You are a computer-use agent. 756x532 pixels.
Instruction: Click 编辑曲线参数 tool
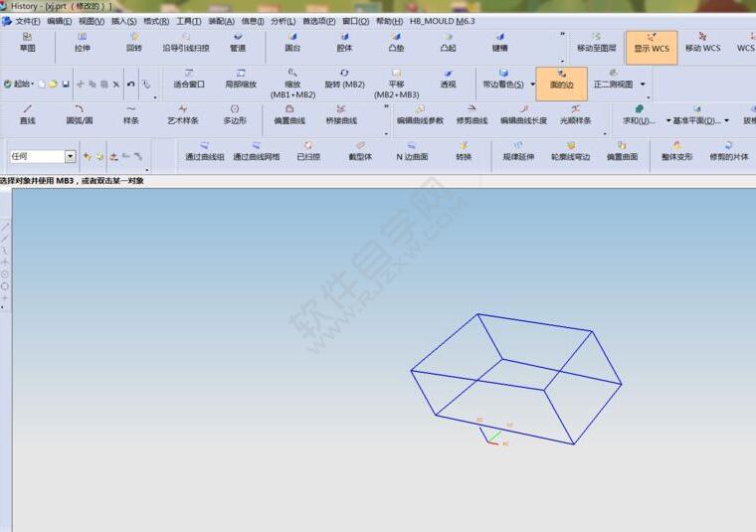pos(420,115)
